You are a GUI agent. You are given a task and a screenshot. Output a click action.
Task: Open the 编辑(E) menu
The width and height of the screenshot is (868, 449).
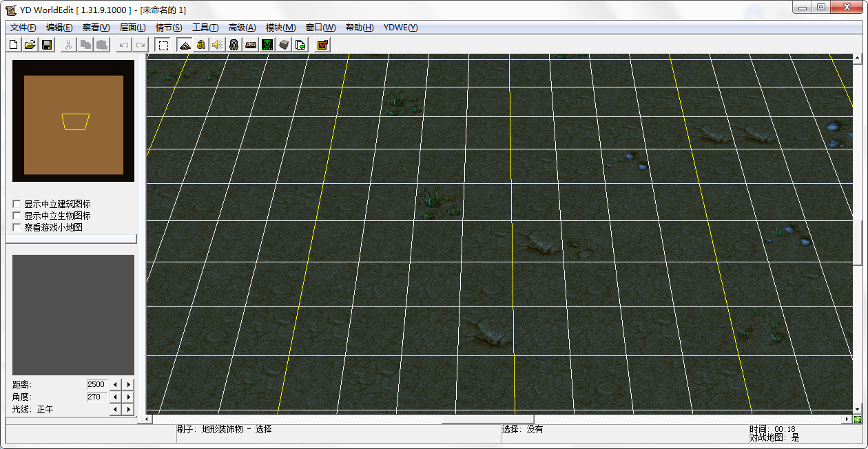59,28
